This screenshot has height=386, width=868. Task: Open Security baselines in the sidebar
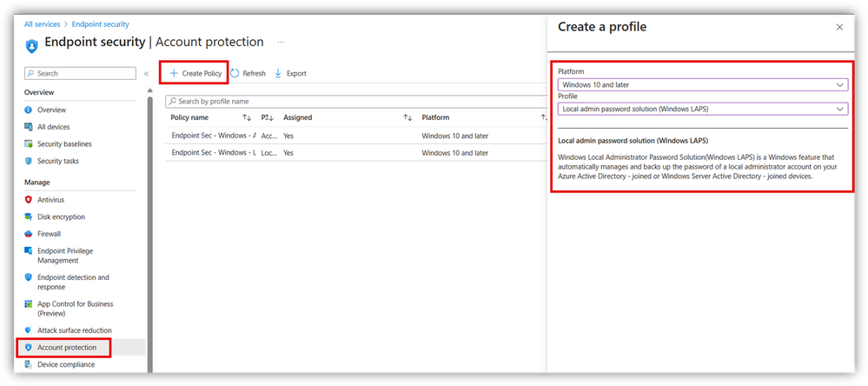click(x=65, y=144)
